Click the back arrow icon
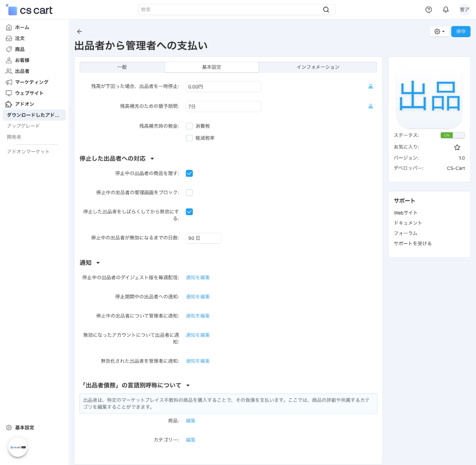 point(79,31)
